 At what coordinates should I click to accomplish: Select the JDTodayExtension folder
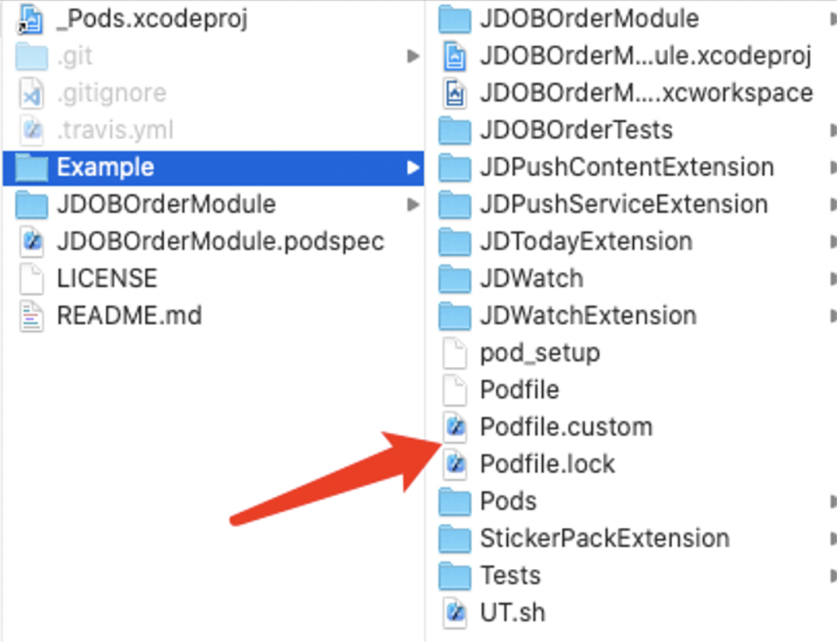click(x=455, y=241)
